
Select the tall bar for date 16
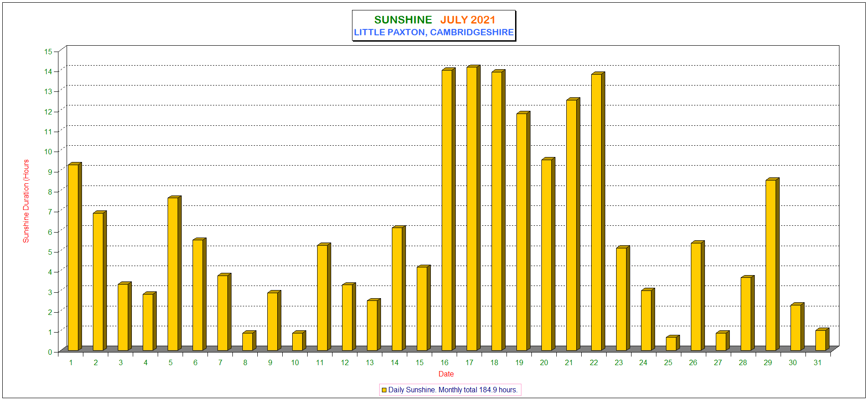(448, 210)
